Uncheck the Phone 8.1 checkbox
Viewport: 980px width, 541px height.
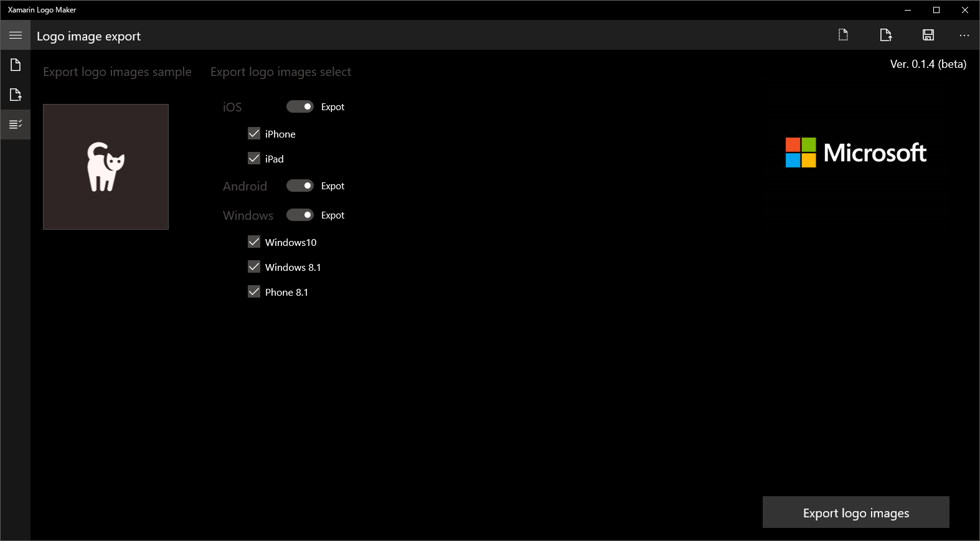pyautogui.click(x=254, y=291)
